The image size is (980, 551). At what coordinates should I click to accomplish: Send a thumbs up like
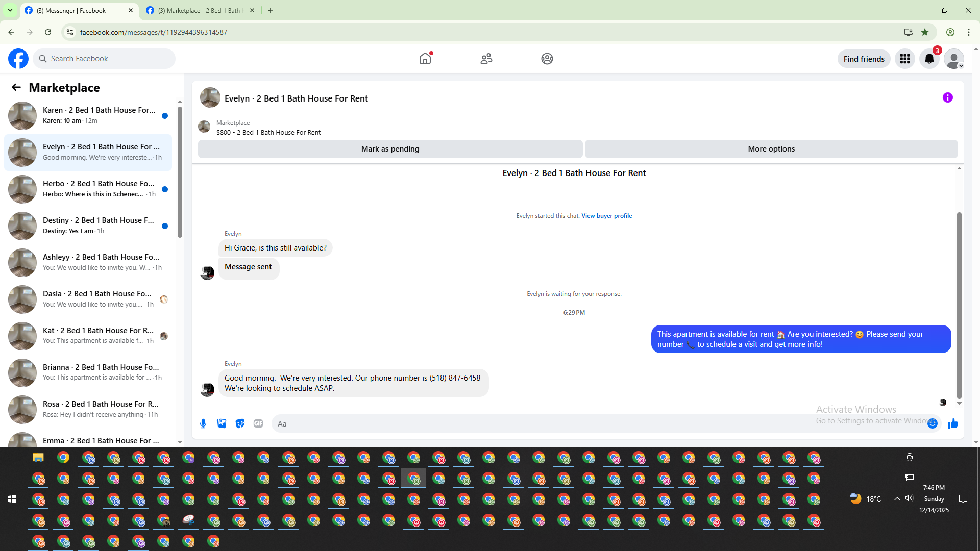pyautogui.click(x=952, y=423)
